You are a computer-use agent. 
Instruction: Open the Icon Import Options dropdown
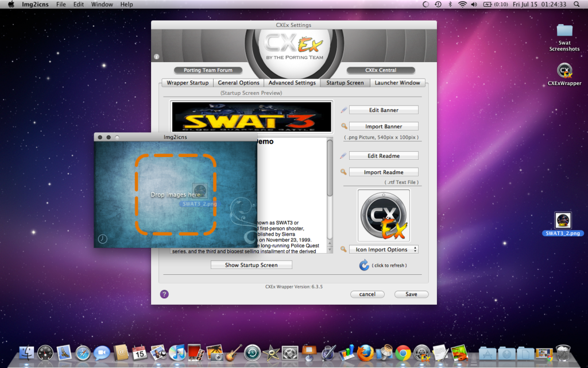(x=384, y=250)
